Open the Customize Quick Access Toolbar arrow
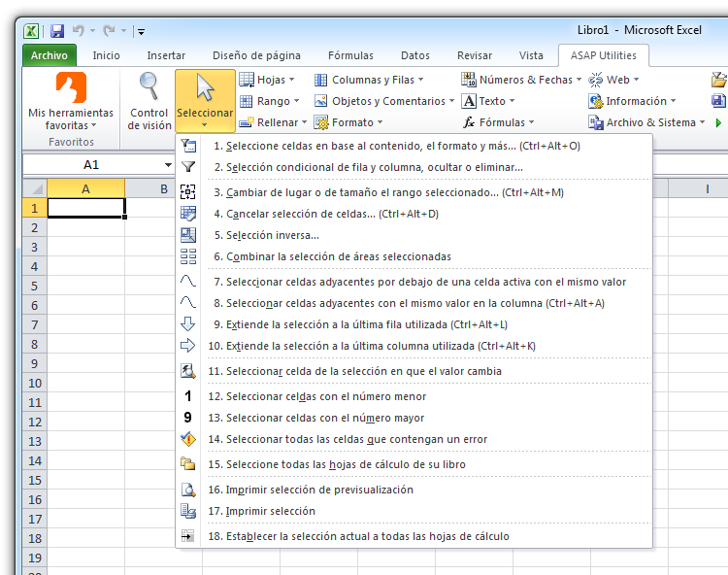The image size is (728, 575). click(141, 32)
